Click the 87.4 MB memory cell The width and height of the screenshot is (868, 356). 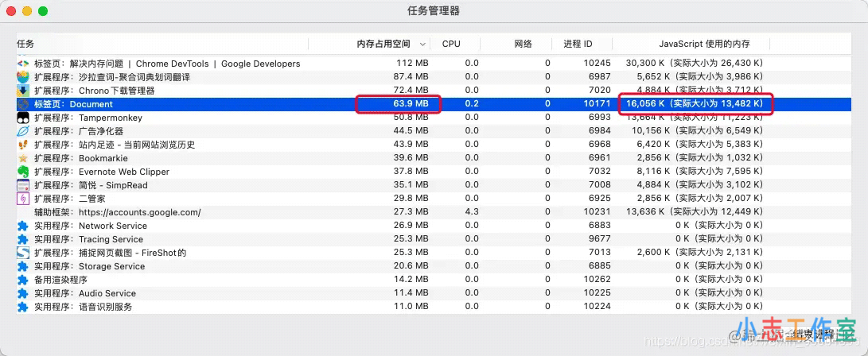(410, 77)
